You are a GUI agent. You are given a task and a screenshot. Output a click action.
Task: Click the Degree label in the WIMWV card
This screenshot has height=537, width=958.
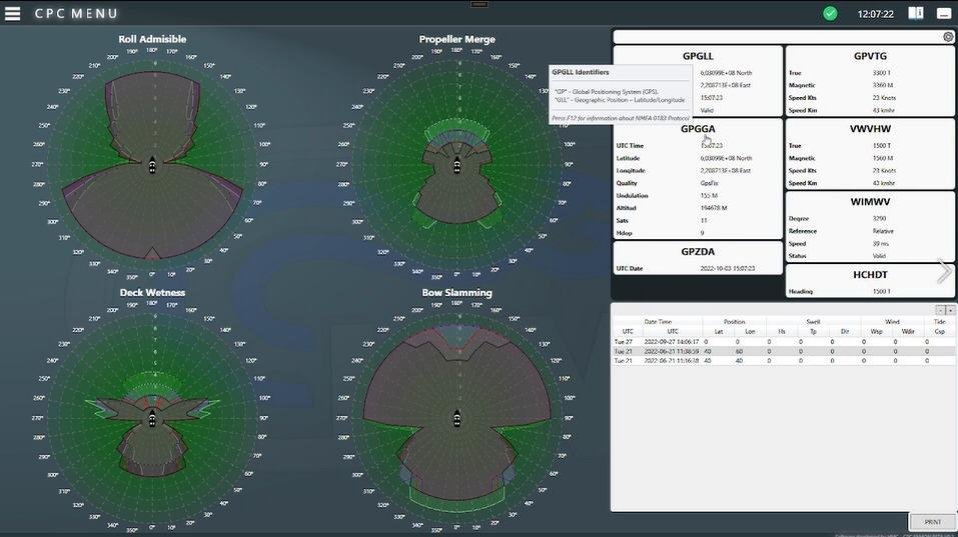799,218
